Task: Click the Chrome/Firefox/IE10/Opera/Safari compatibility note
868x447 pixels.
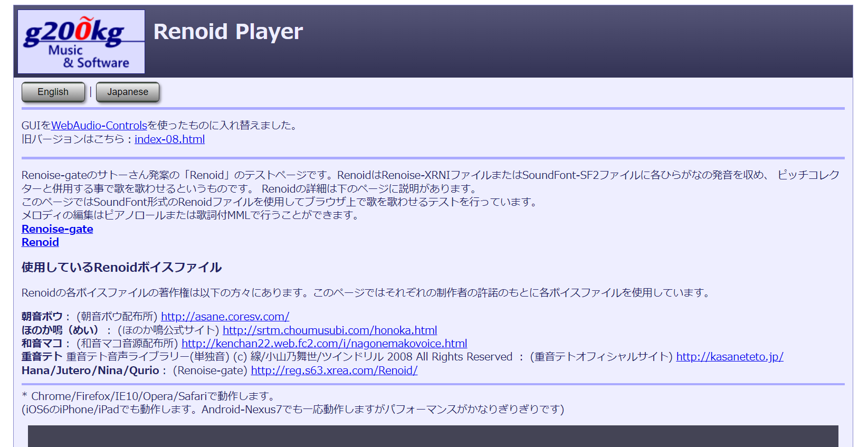Action: click(x=148, y=396)
